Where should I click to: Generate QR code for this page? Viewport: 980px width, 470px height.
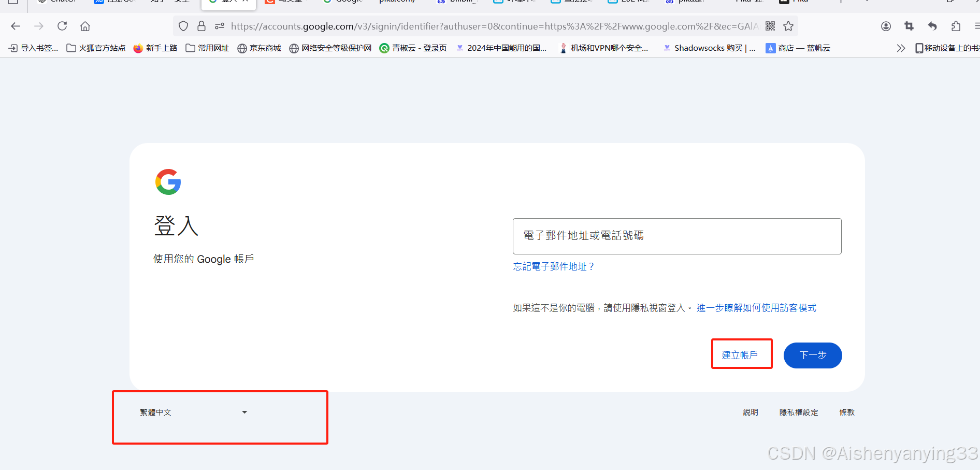770,26
